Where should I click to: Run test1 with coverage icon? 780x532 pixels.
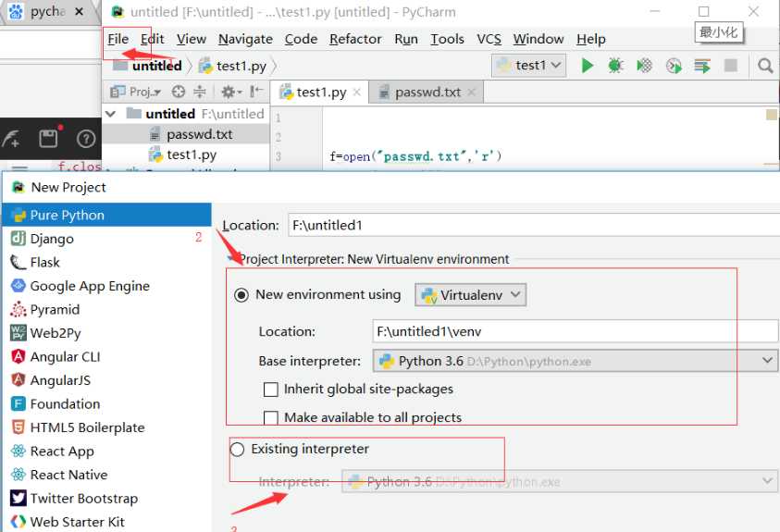click(644, 66)
